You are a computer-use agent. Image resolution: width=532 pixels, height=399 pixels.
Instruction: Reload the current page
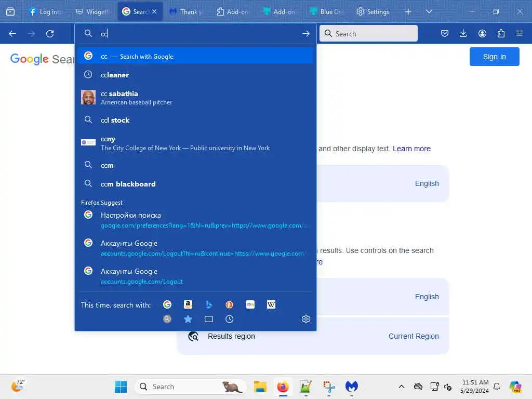coord(50,34)
